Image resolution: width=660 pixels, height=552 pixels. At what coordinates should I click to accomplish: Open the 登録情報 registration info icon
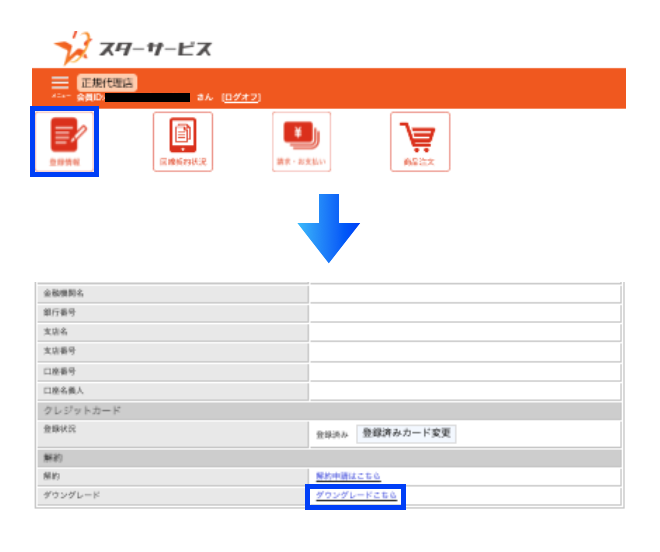[x=64, y=141]
